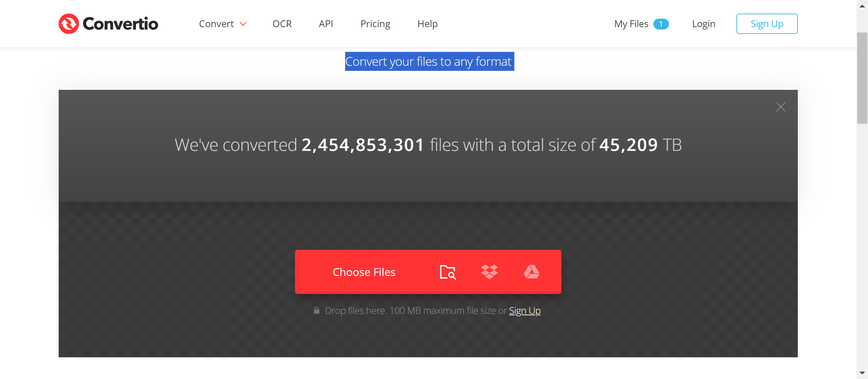Viewport: 868px width, 379px height.
Task: Open the Help section
Action: click(427, 24)
